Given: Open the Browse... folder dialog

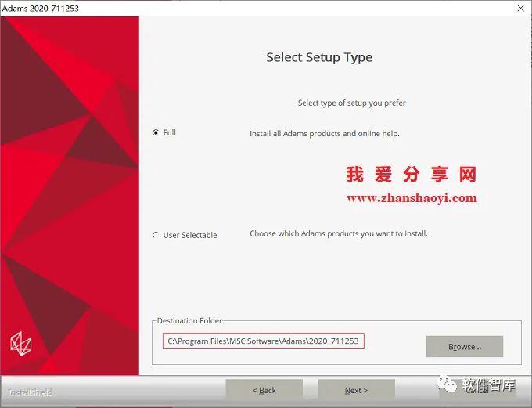Looking at the screenshot, I should click(465, 346).
